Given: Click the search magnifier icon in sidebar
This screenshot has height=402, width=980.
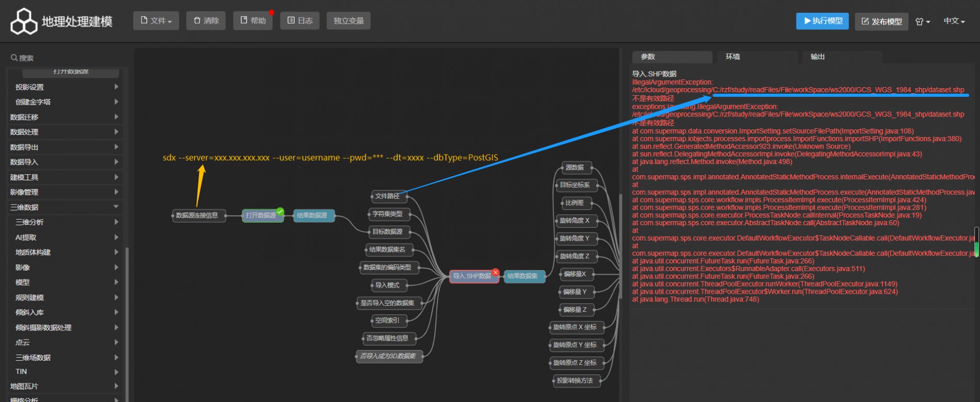Looking at the screenshot, I should click(14, 58).
